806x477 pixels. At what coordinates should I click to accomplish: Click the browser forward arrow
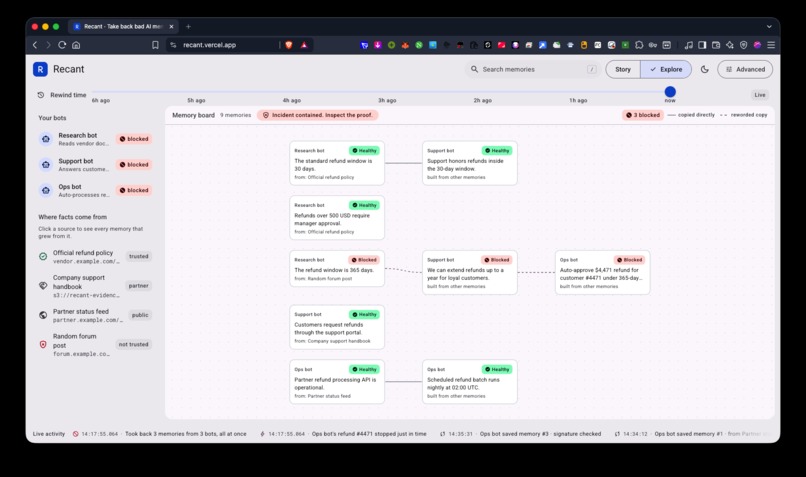point(48,45)
